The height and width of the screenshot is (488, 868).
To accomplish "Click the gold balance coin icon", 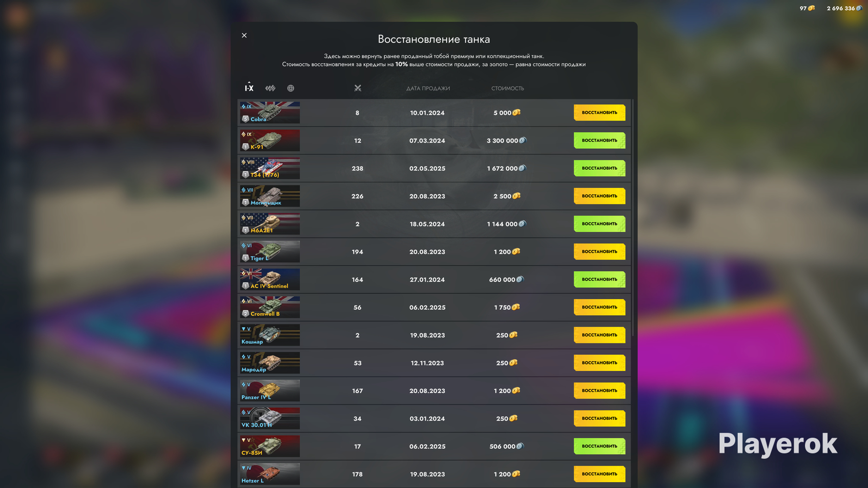I will (811, 8).
